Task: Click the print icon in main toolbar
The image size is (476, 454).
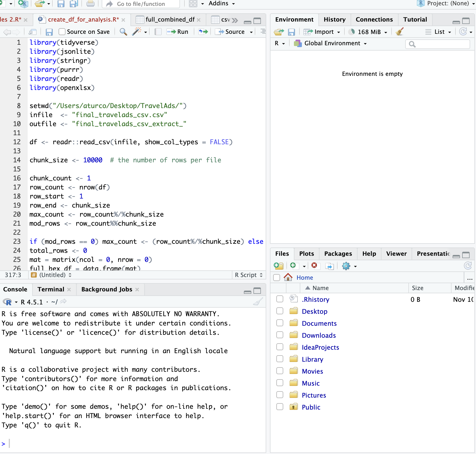Action: pos(91,4)
